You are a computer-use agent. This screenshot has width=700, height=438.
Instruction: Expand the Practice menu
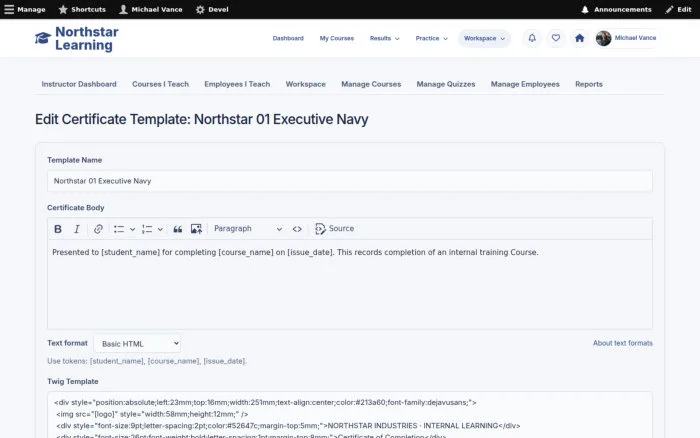[x=431, y=38]
